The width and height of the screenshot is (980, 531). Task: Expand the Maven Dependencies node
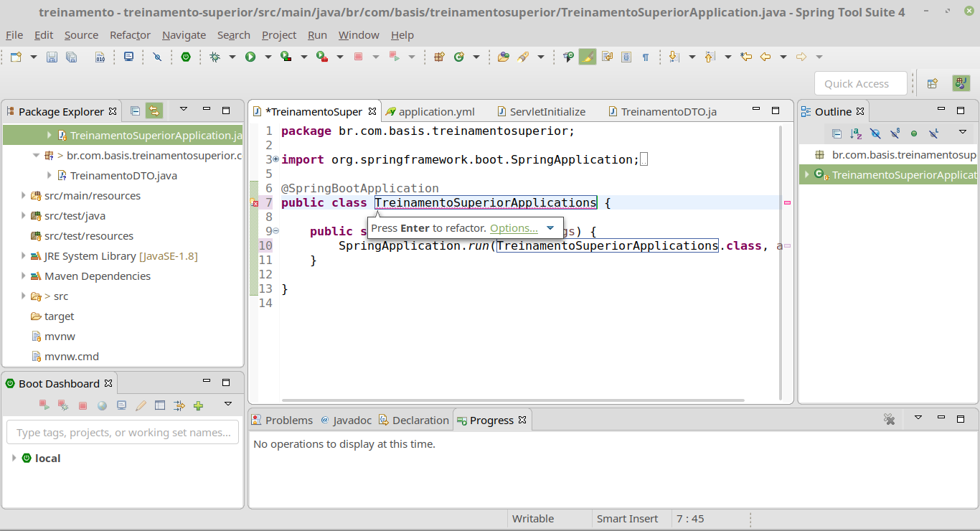point(24,276)
